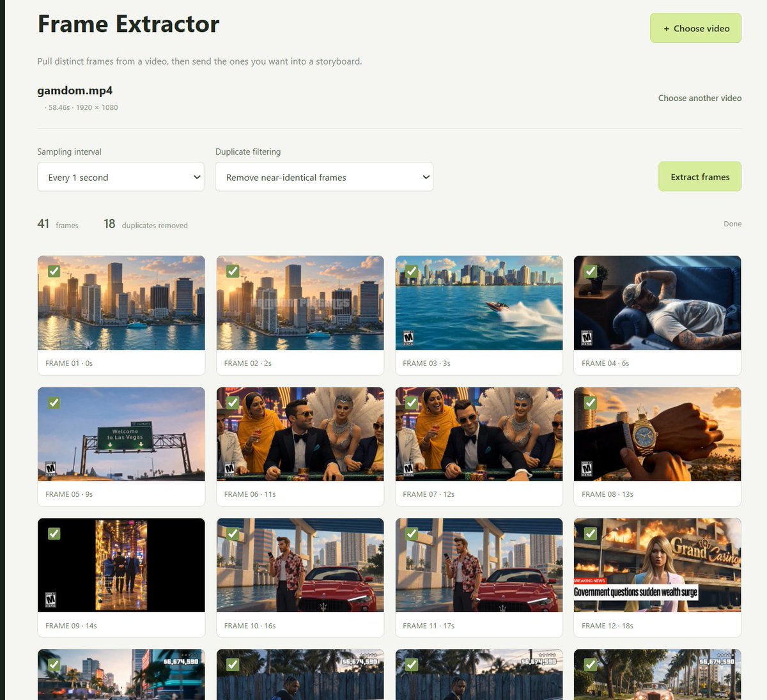Click Choose another video link
Image resolution: width=767 pixels, height=700 pixels.
[x=700, y=98]
